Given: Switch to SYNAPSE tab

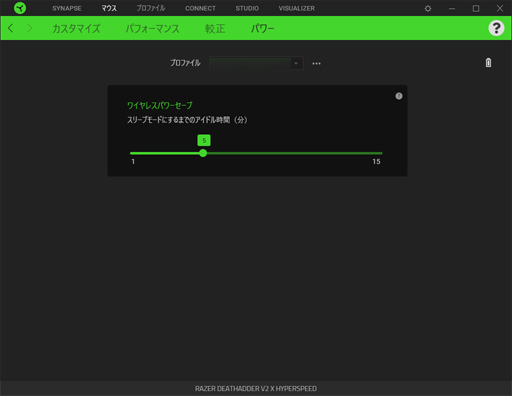Looking at the screenshot, I should (67, 8).
